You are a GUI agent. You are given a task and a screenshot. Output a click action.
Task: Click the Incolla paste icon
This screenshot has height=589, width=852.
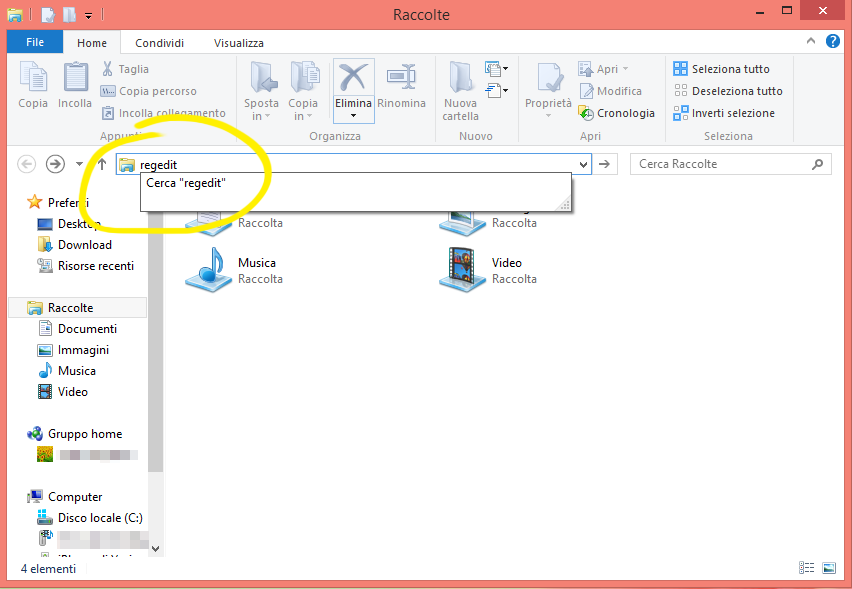coord(76,77)
